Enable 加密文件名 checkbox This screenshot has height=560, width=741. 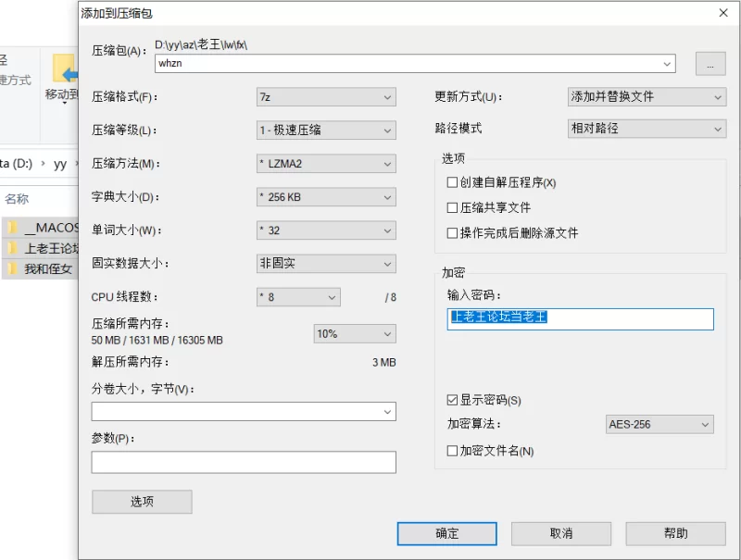pos(452,451)
